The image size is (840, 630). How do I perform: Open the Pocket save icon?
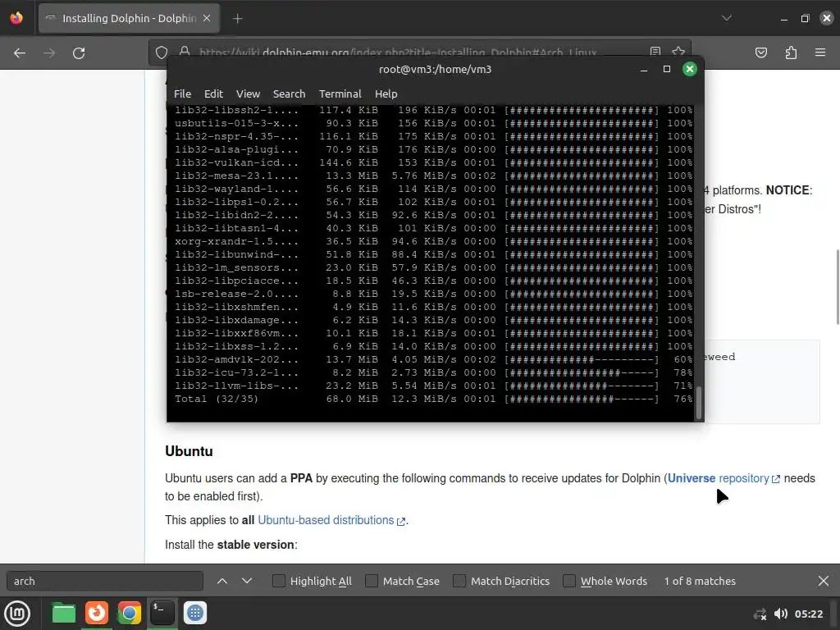point(760,52)
